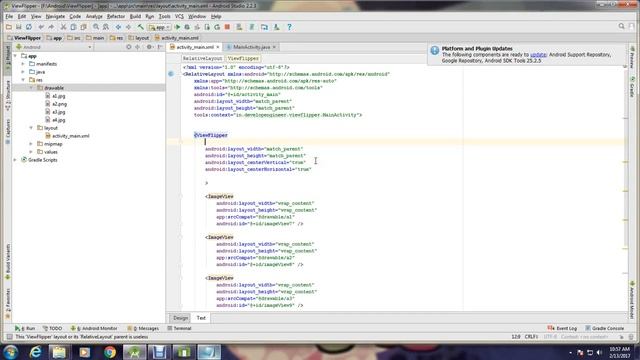Screen dimensions: 640x360
Task: Click the Forward navigation arrow icon
Action: (128, 27)
